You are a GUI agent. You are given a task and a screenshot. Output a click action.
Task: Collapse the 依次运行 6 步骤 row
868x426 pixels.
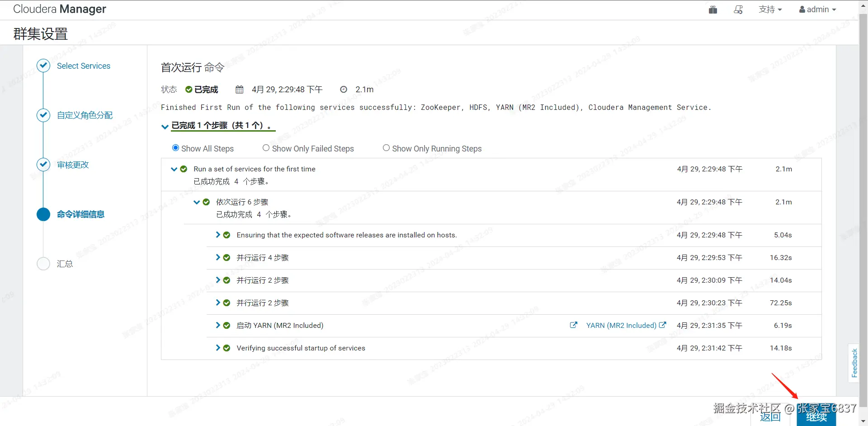pos(197,202)
